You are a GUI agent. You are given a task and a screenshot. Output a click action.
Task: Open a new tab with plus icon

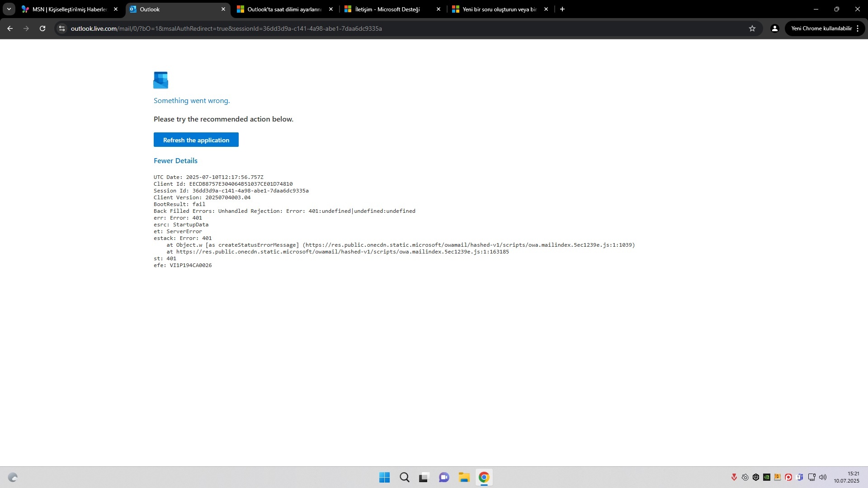pos(562,9)
